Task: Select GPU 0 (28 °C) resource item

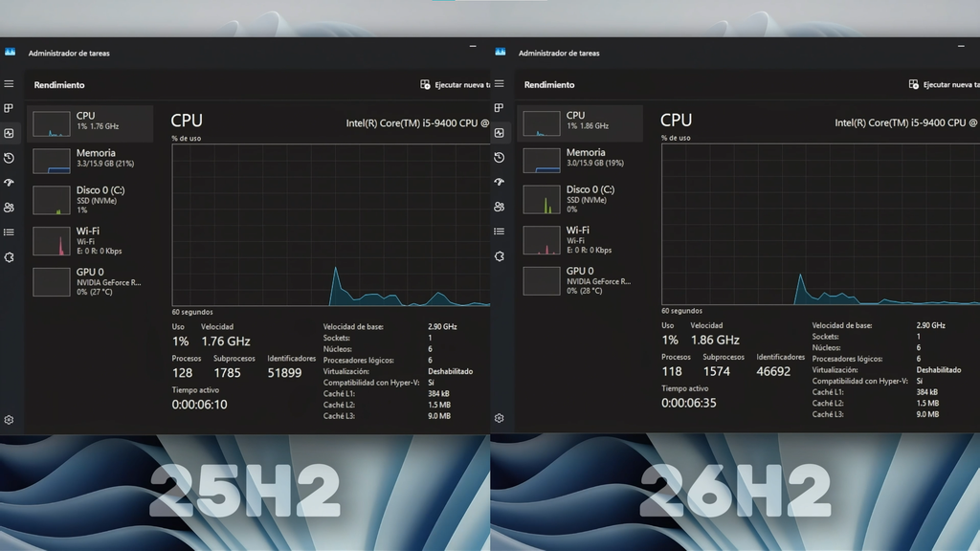Action: pyautogui.click(x=580, y=280)
